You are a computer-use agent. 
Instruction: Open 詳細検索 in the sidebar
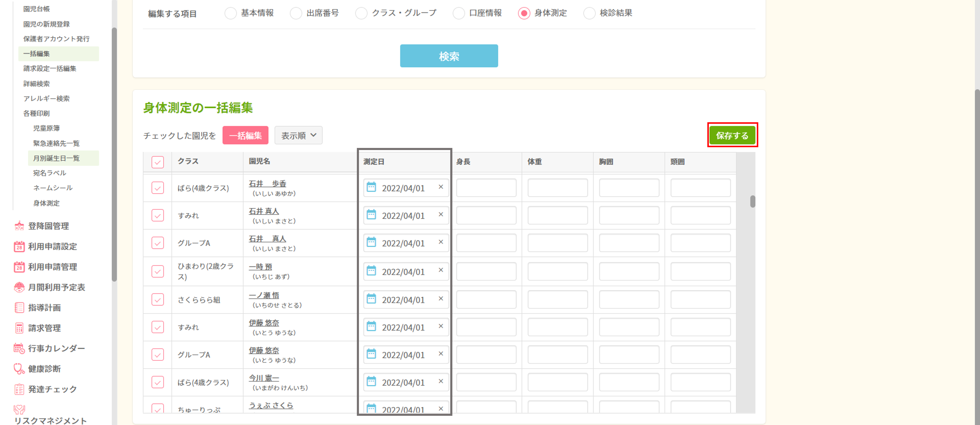pos(37,84)
